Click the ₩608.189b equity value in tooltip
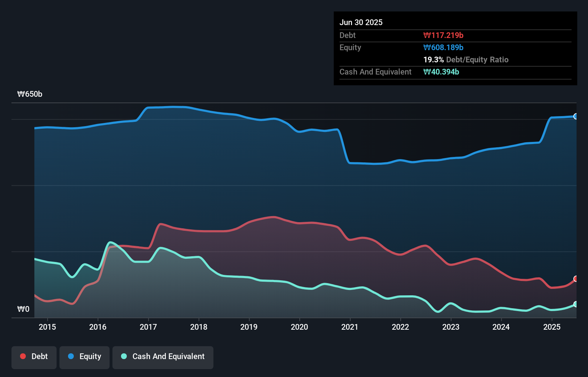Viewport: 588px width, 377px height. [443, 48]
